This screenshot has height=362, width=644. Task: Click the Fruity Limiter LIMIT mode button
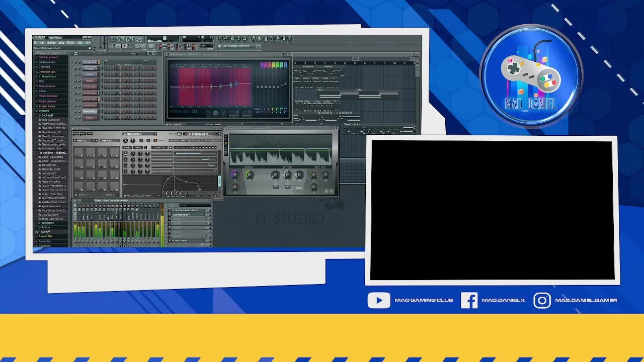[x=299, y=188]
